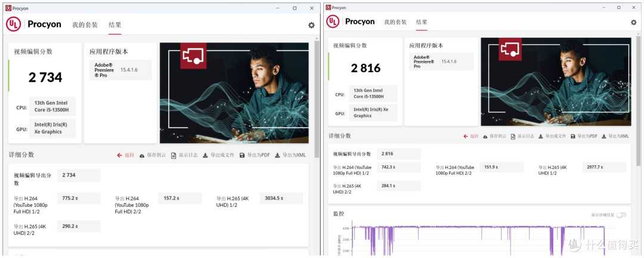Image resolution: width=644 pixels, height=258 pixels.
Task: Click UL logo in left Procyon window
Action: 13,24
